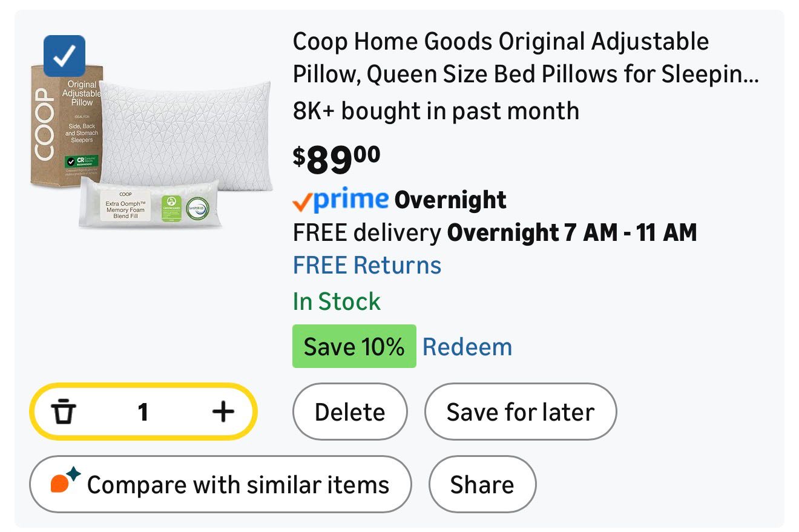Click the green In Stock label
The width and height of the screenshot is (799, 532).
[337, 301]
